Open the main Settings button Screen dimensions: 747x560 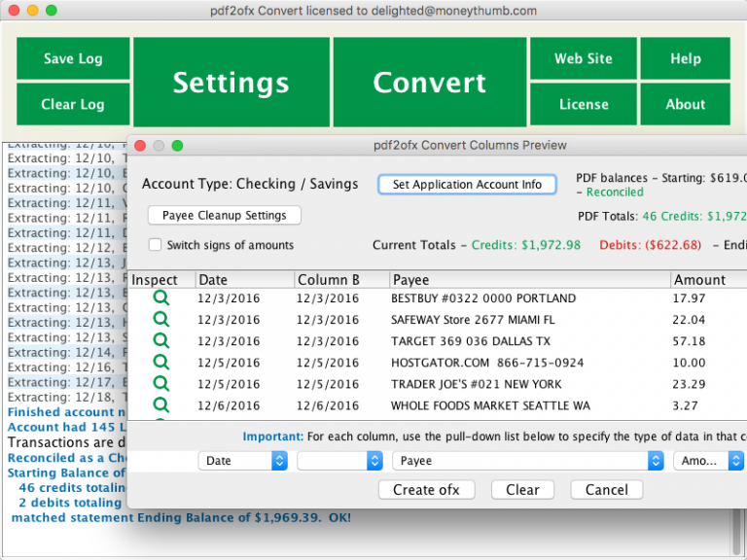point(231,82)
